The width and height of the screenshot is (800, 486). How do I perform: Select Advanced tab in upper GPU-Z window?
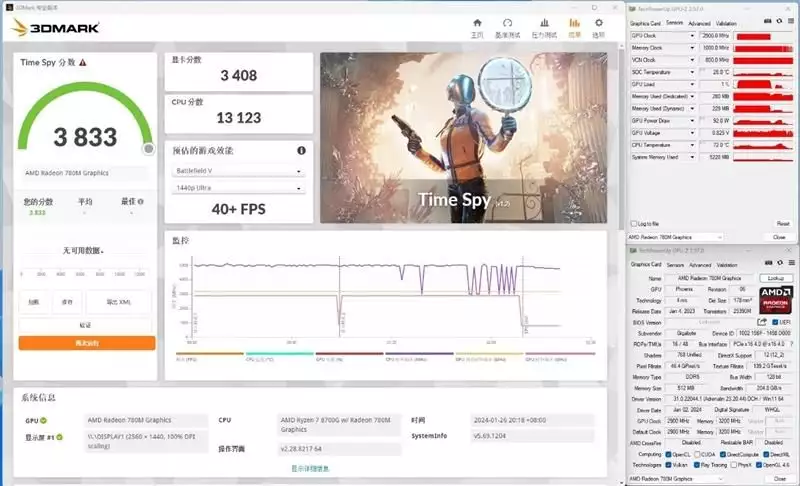pyautogui.click(x=699, y=23)
